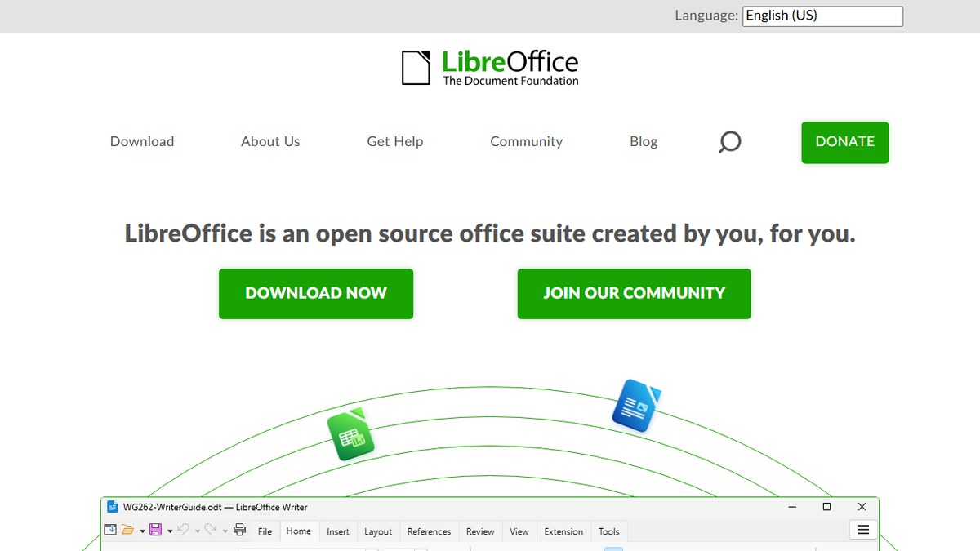
Task: Click the LibreOffice logo at the top
Action: click(x=490, y=68)
